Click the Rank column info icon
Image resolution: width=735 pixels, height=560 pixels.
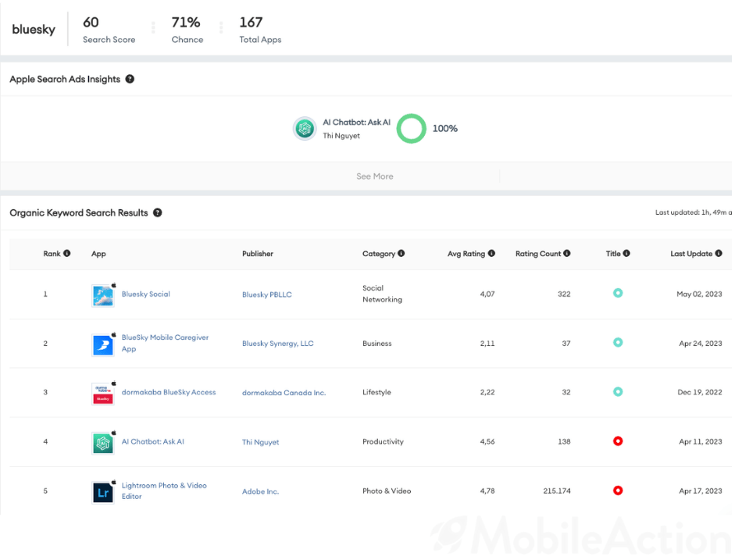pos(67,254)
